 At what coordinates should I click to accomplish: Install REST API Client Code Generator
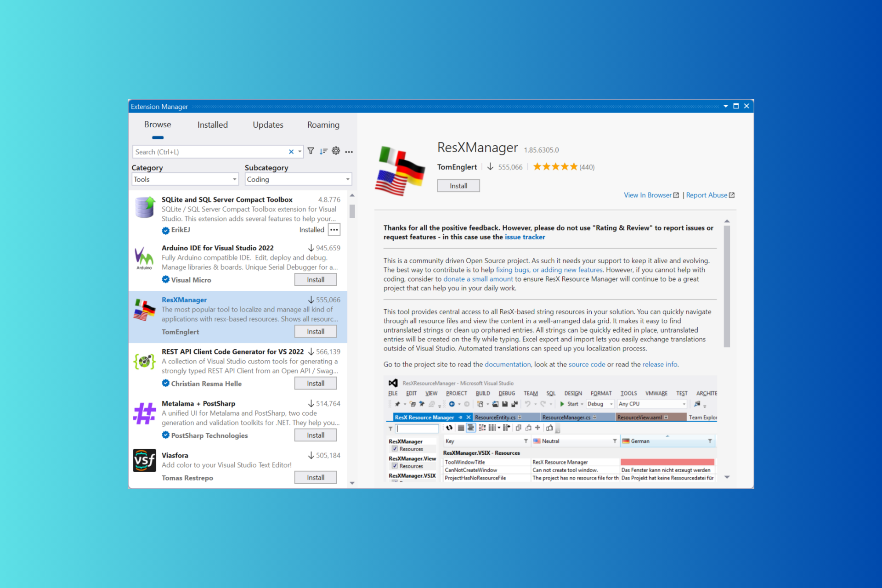pos(316,383)
